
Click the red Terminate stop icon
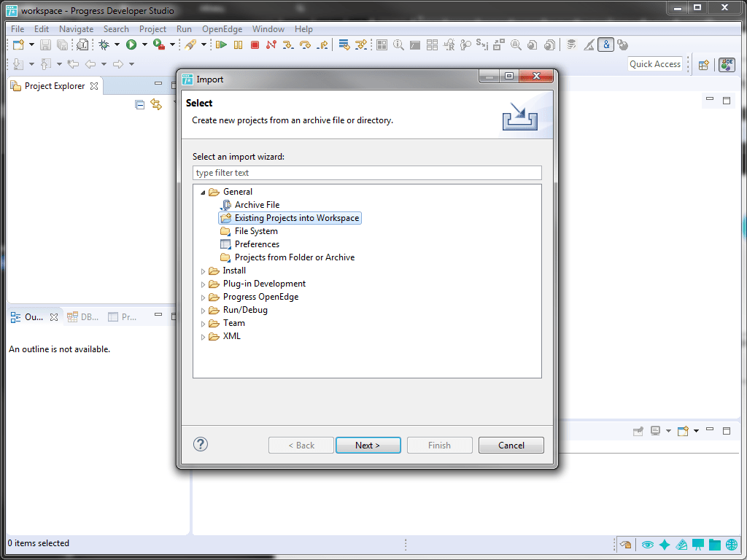coord(255,45)
